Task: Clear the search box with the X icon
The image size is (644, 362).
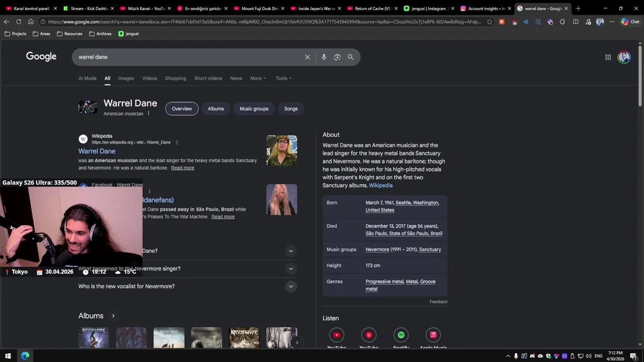Action: coord(307,57)
